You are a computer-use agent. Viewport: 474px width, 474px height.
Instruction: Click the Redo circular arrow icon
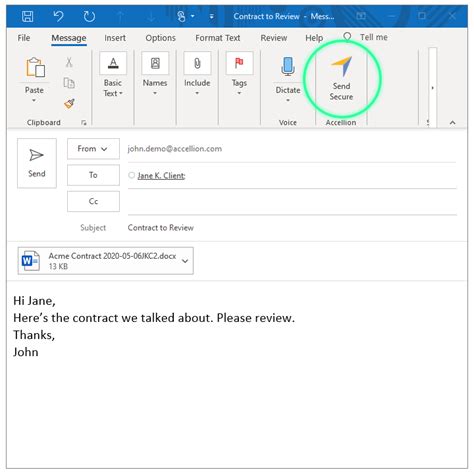tap(89, 16)
